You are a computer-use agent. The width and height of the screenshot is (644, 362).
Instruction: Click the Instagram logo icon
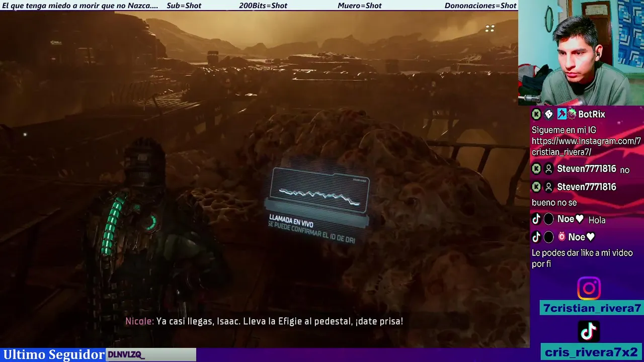tap(589, 288)
